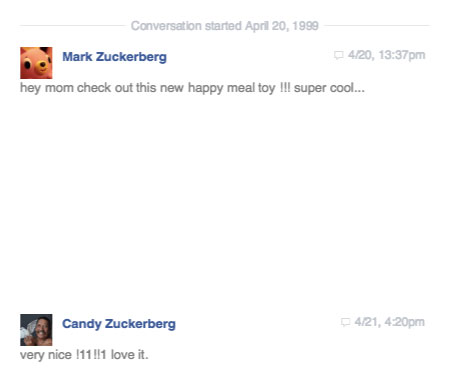Click the divider line left of conversation header
Screen dimensions: 450x373
click(73, 25)
